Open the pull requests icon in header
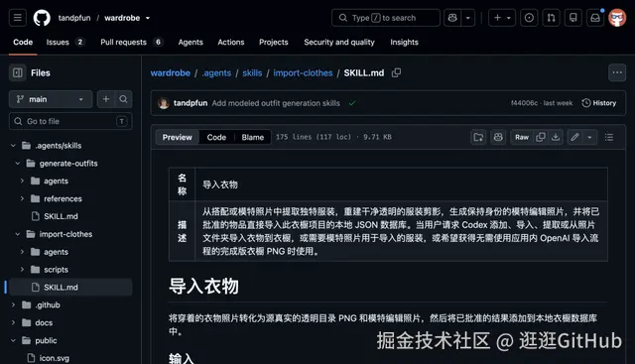This screenshot has width=635, height=364. coord(552,18)
